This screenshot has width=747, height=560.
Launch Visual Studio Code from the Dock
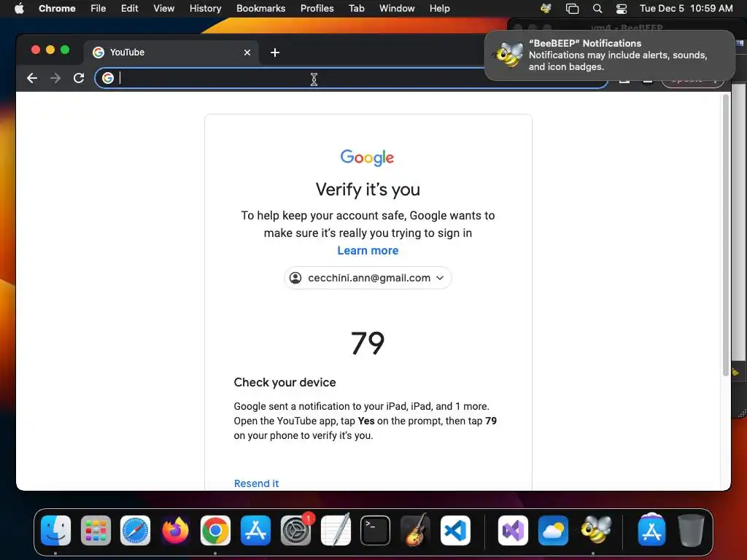455,531
